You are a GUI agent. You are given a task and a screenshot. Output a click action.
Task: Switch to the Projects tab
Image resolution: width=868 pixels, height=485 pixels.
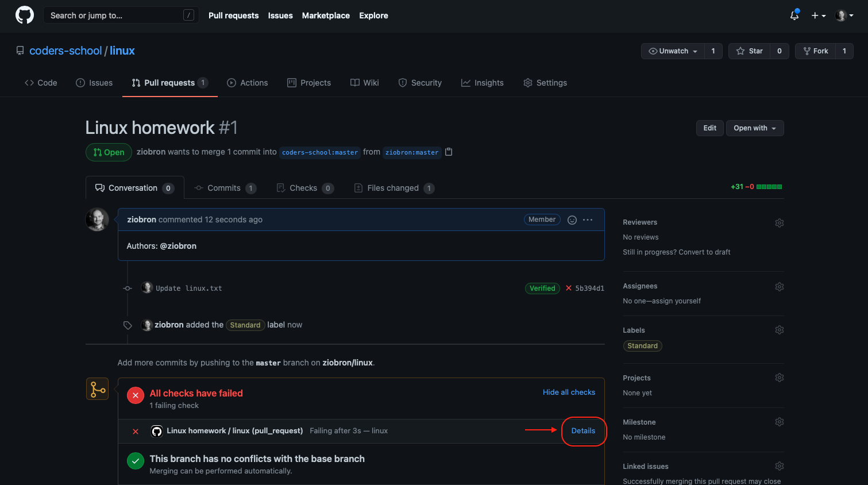pos(309,83)
